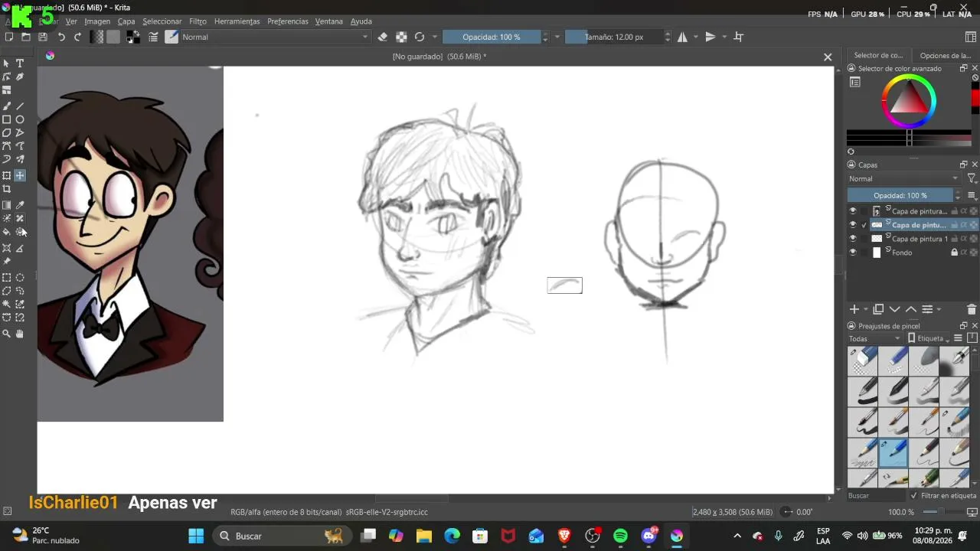
Task: Open the toolbar blending mode dropdown
Action: click(x=275, y=37)
